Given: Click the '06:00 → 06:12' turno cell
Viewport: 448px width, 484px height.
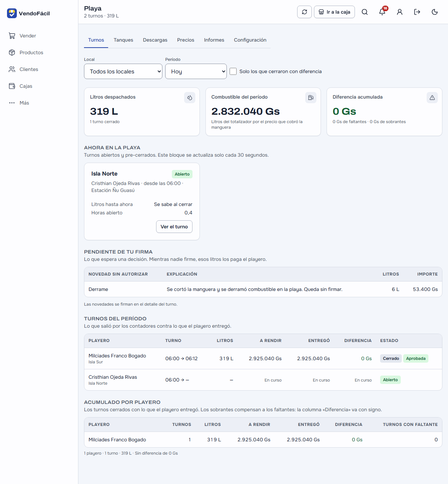Looking at the screenshot, I should click(x=182, y=358).
